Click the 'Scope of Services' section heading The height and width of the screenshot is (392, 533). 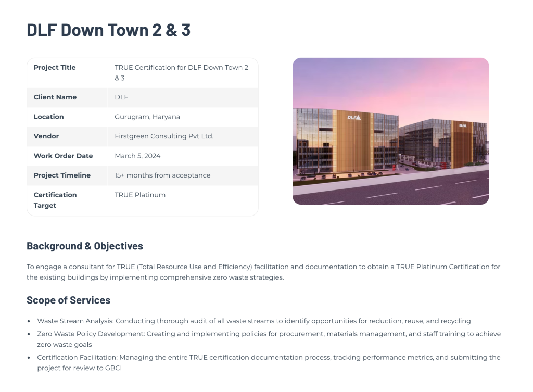(x=69, y=300)
